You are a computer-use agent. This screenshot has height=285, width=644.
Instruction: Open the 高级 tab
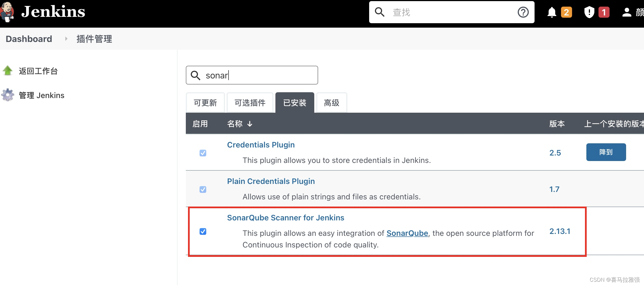[332, 103]
